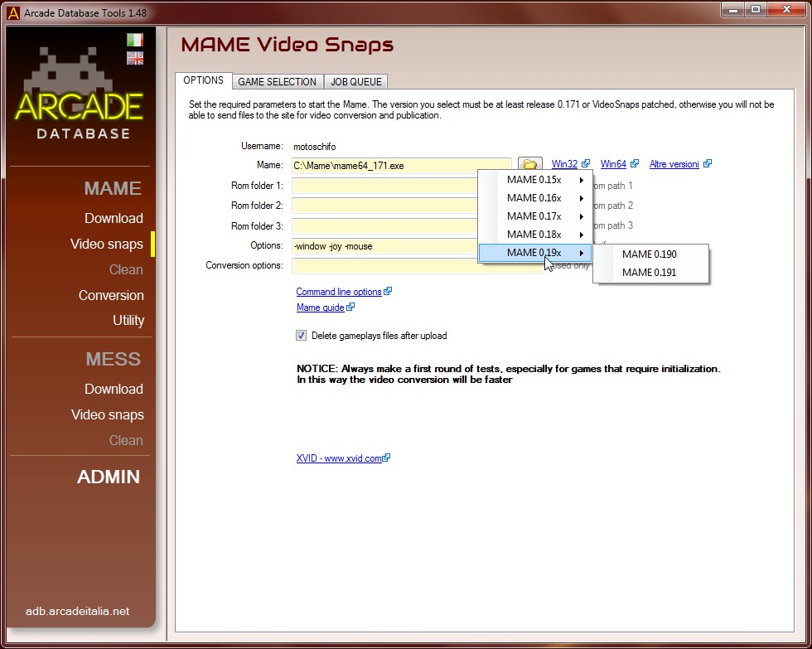Minimize the Arcade Database Tools window
This screenshot has height=649, width=812.
(x=732, y=10)
